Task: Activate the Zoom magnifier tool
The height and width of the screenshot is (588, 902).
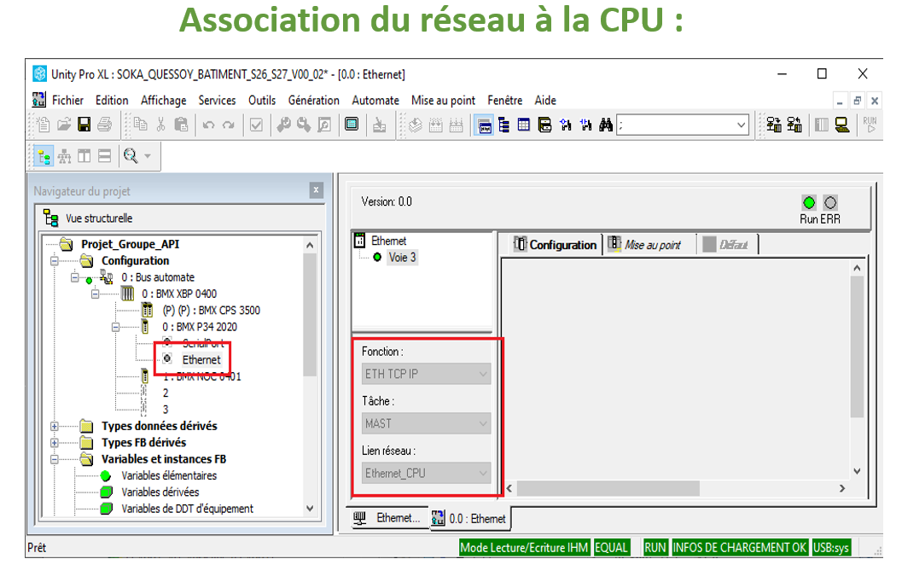Action: 130,154
